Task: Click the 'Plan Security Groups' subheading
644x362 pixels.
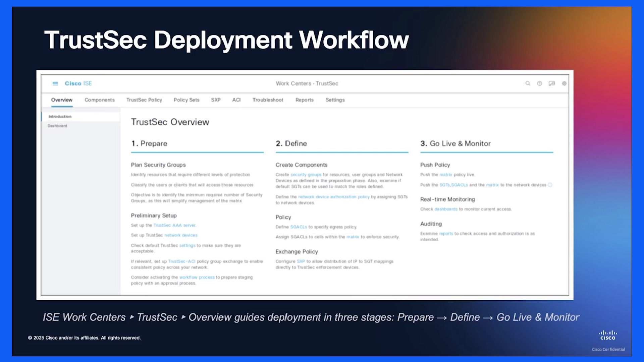Action: click(x=158, y=165)
